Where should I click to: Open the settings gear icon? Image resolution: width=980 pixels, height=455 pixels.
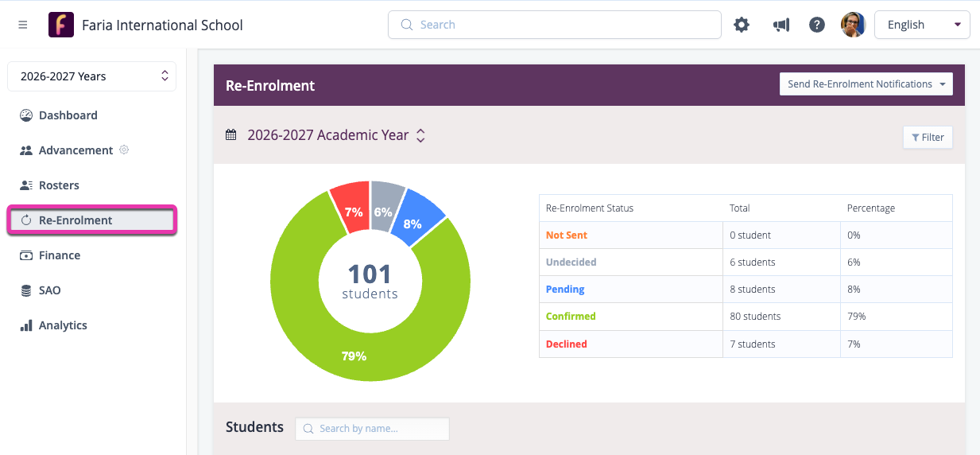(x=742, y=25)
